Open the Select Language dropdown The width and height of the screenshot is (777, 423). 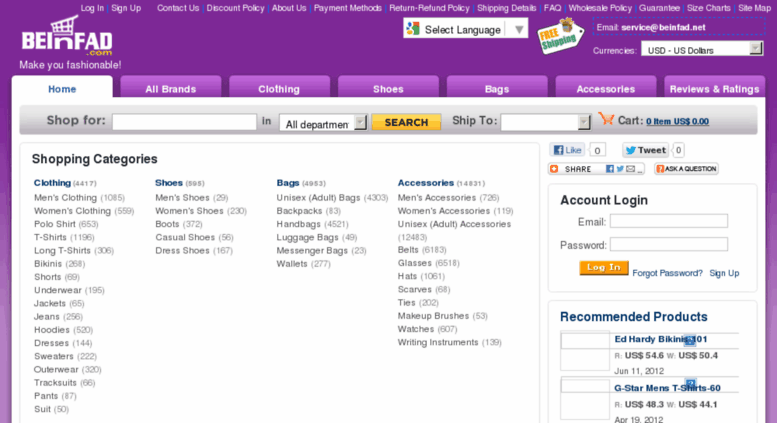(x=465, y=29)
